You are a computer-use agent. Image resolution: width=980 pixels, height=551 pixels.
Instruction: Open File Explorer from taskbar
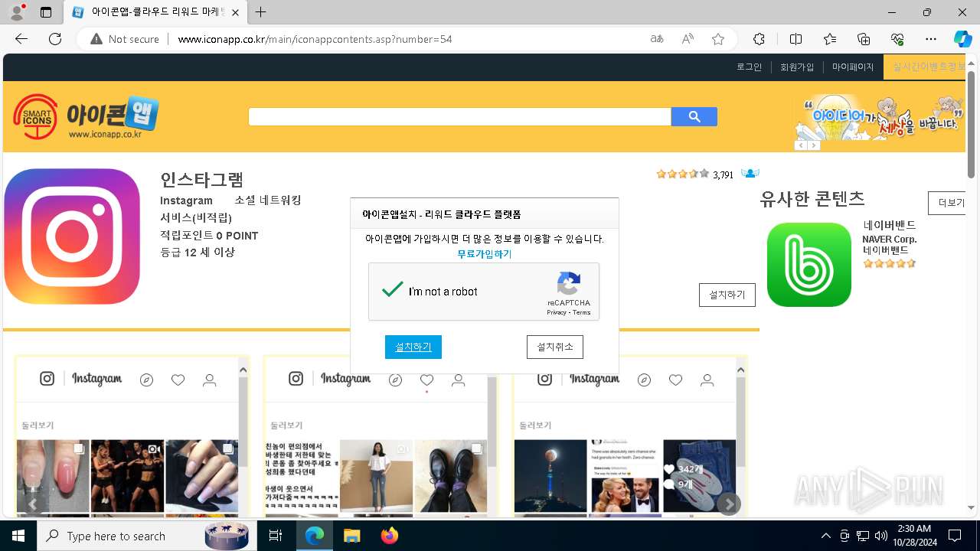tap(351, 536)
